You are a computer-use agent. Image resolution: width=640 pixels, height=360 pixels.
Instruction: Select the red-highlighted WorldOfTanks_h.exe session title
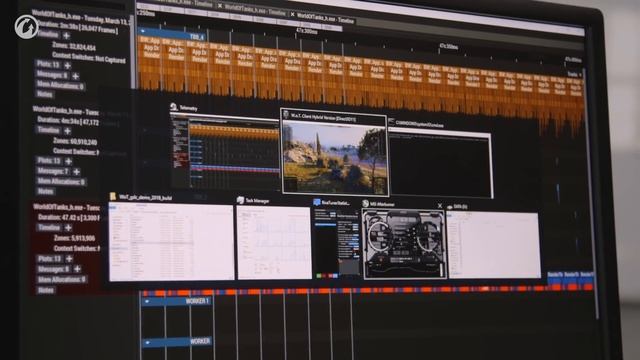click(x=66, y=207)
